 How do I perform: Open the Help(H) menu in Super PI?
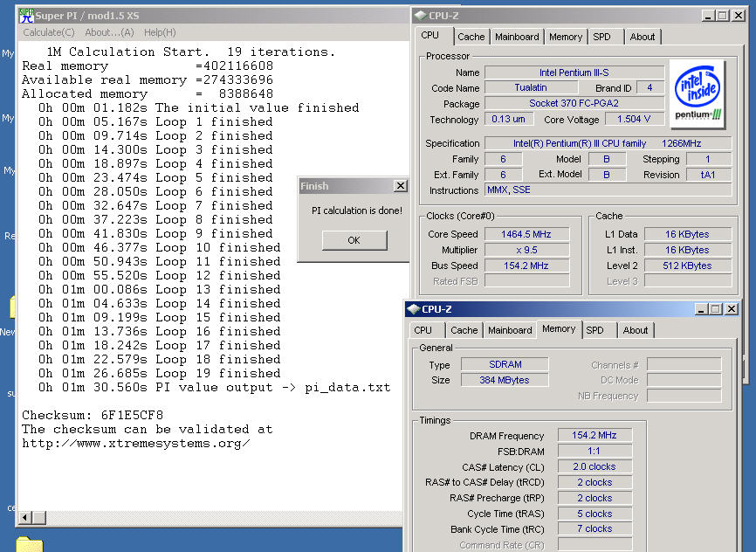160,32
